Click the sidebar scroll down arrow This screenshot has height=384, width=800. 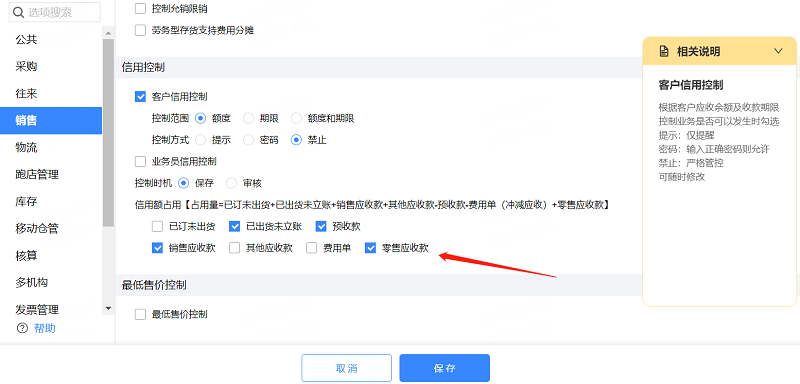[x=108, y=309]
